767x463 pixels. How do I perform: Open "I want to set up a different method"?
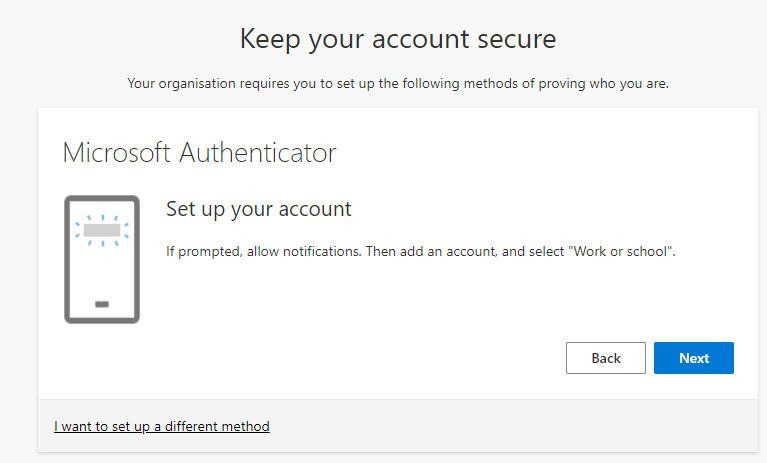pyautogui.click(x=162, y=426)
